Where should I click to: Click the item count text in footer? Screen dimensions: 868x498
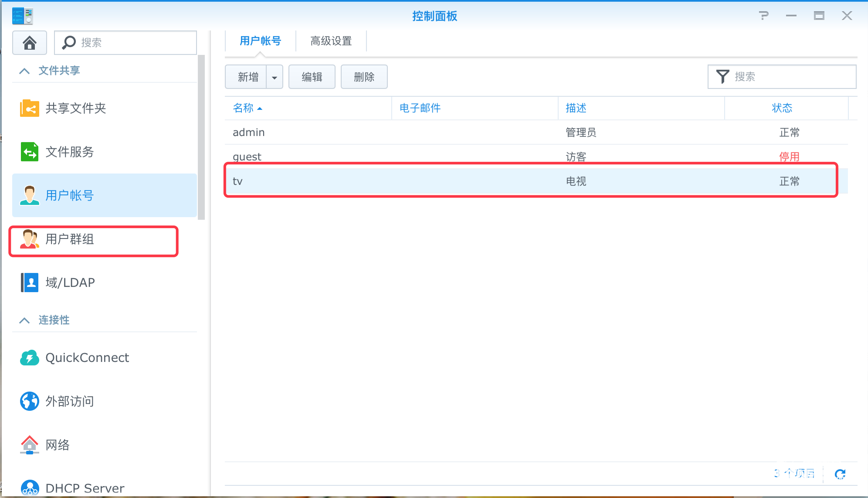[794, 474]
